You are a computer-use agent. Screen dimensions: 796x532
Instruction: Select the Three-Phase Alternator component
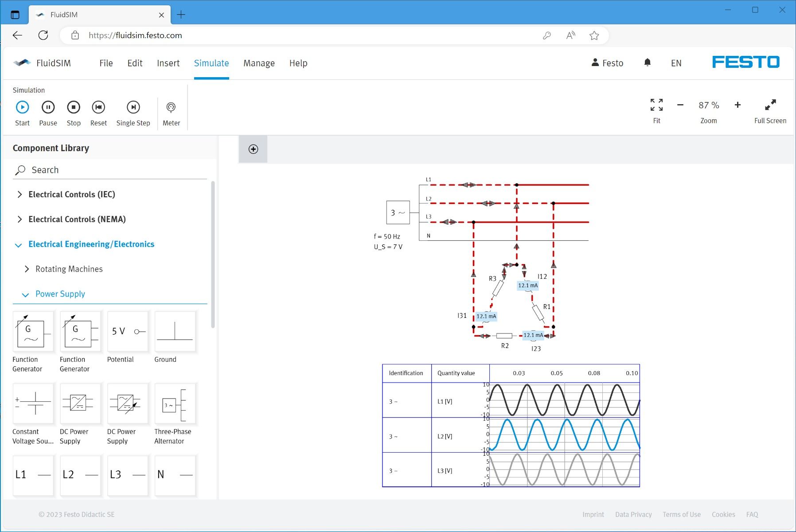coord(175,405)
